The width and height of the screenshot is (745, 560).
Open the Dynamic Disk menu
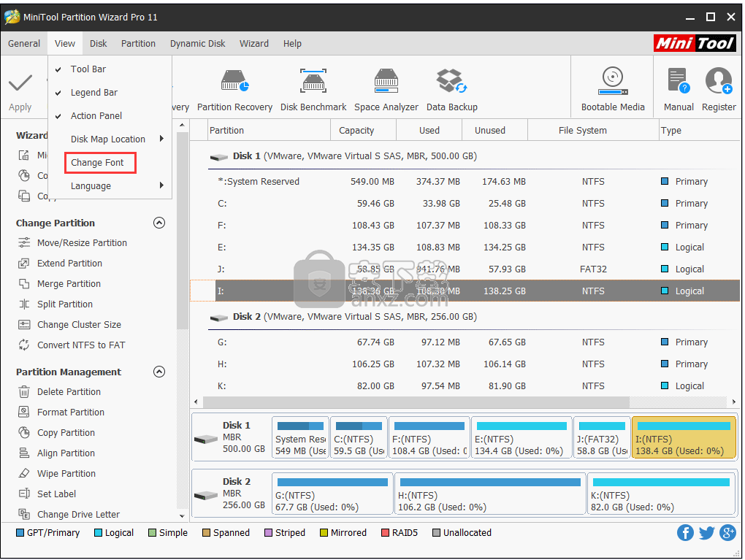click(x=198, y=44)
